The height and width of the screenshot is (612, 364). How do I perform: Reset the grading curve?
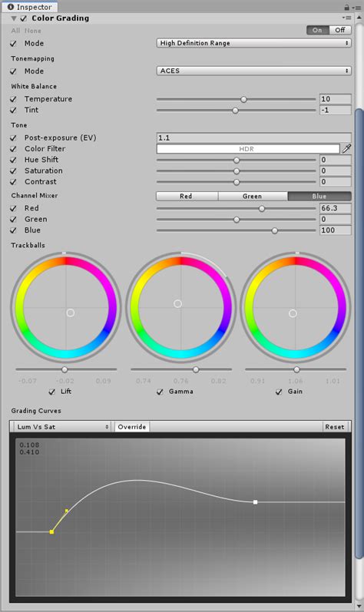click(335, 427)
